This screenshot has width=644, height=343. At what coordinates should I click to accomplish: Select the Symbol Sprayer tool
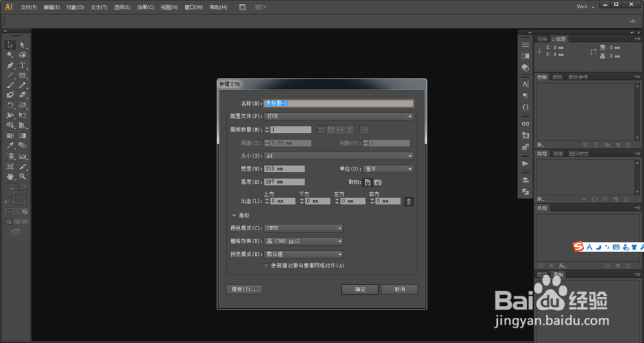(10, 156)
